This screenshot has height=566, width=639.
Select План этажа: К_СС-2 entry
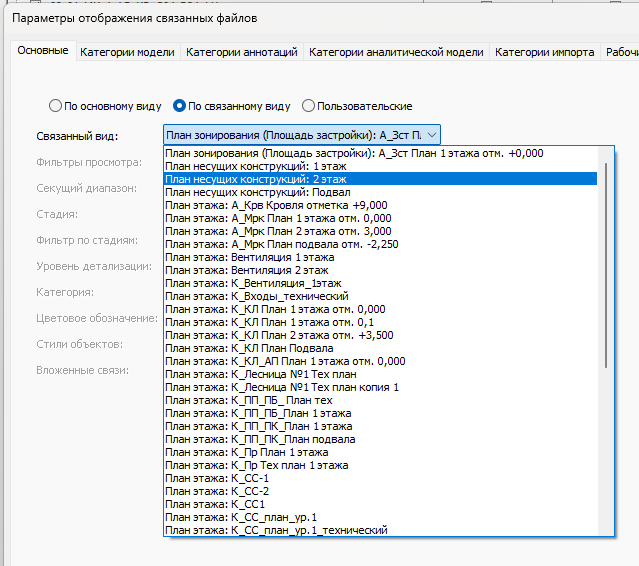(380, 491)
